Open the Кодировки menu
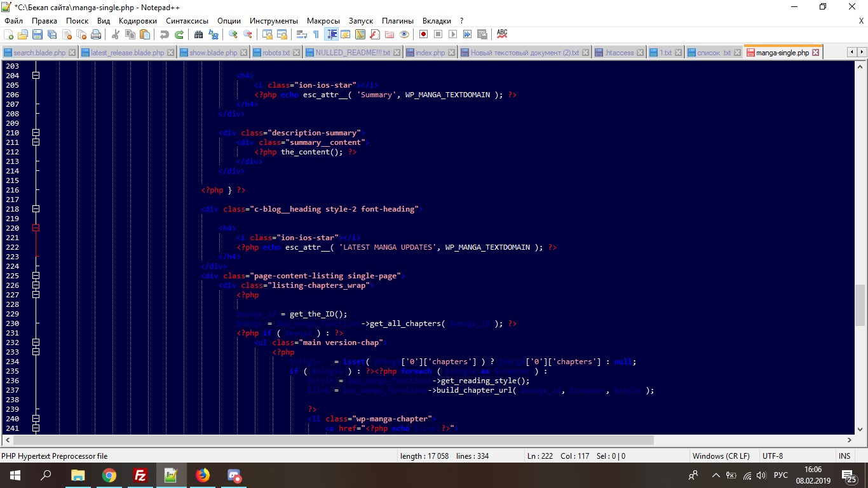Image resolution: width=868 pixels, height=488 pixels. click(x=138, y=21)
